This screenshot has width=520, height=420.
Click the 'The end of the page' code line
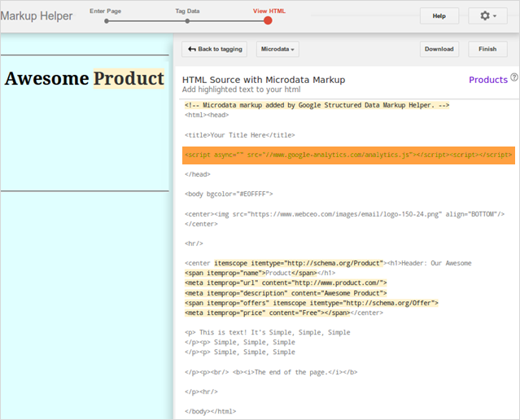coord(271,372)
